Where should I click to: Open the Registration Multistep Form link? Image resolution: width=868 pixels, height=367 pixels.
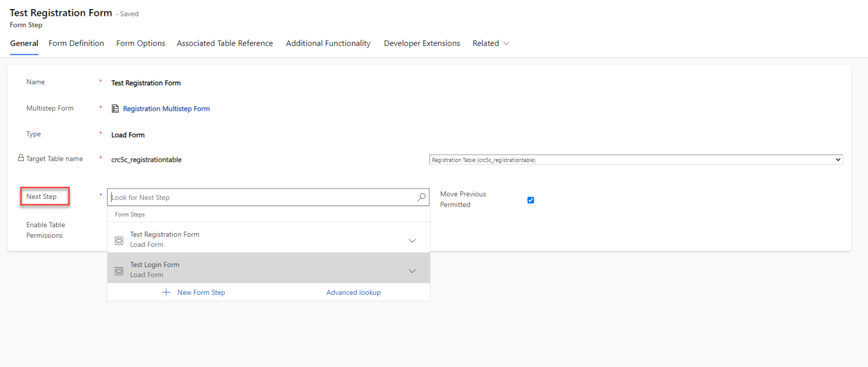(x=166, y=109)
